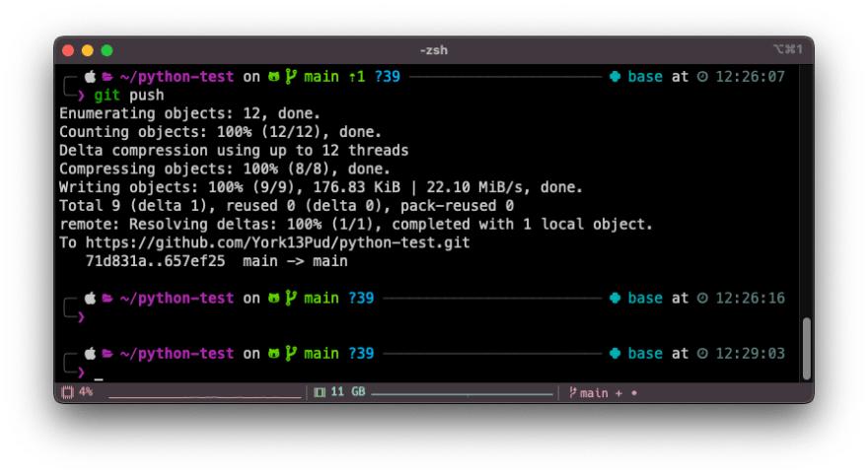The height and width of the screenshot is (475, 868).
Task: Click the CPU usage icon in status bar
Action: (67, 392)
